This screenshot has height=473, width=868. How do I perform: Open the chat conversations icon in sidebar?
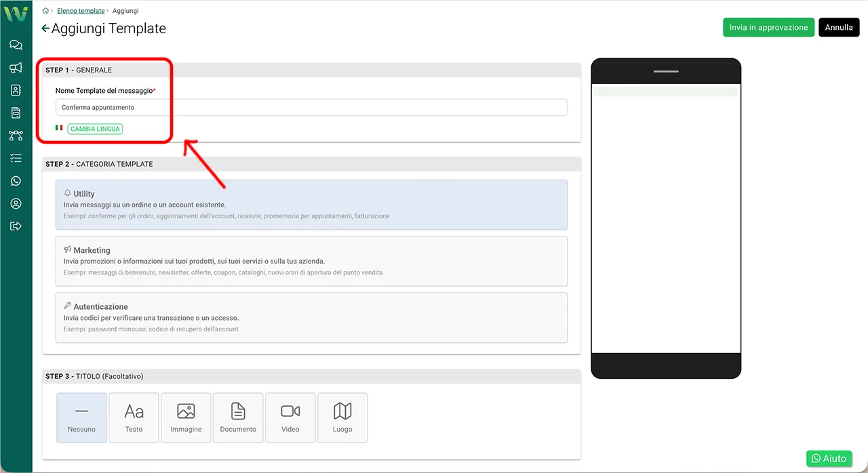point(16,45)
